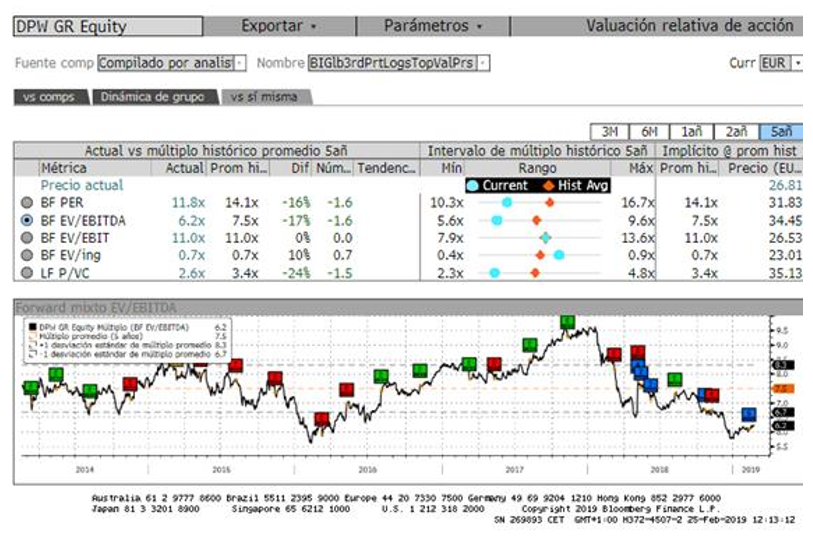813x549 pixels.
Task: Click the 35.13 implied price for LF P/VC
Action: point(785,273)
